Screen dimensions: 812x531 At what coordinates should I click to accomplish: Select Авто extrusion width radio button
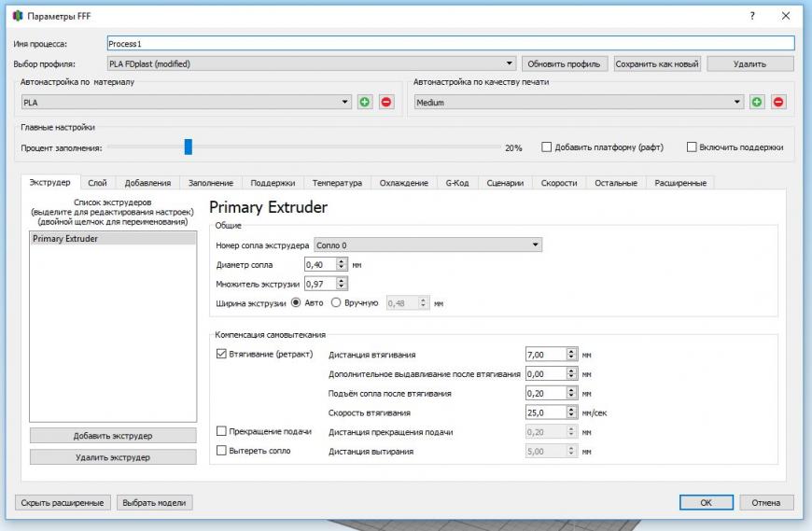pos(296,302)
